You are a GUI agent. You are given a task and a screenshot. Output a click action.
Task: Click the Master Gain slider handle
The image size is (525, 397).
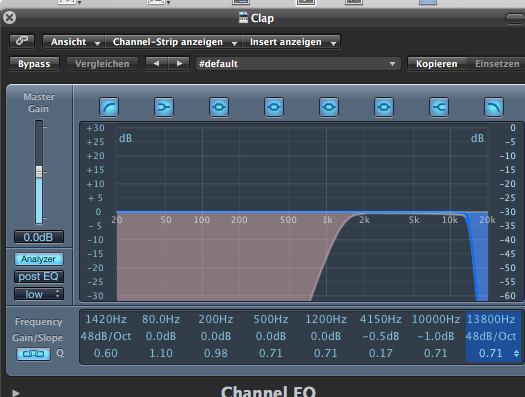pyautogui.click(x=39, y=171)
